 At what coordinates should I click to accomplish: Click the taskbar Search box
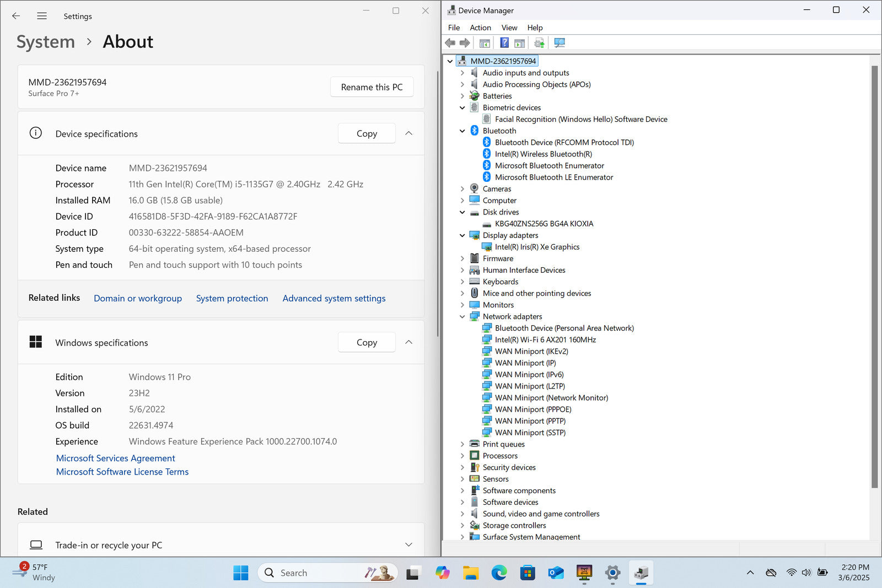coord(327,573)
